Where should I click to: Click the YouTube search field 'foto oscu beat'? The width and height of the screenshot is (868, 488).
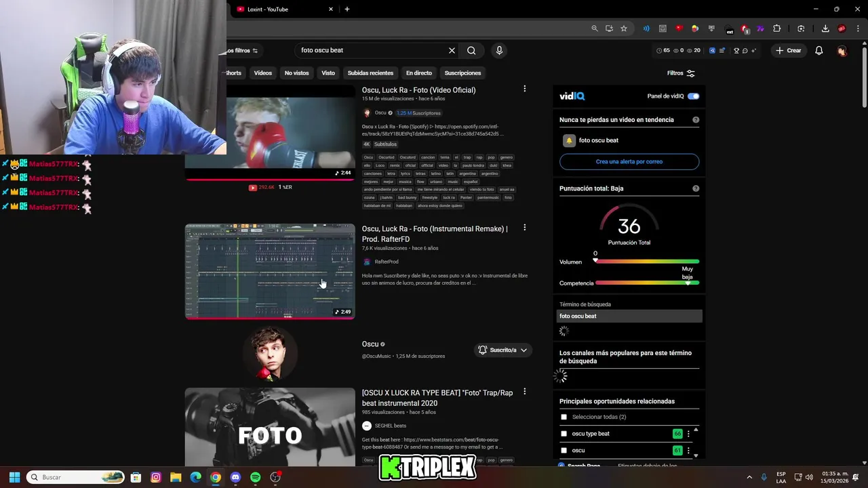click(x=372, y=50)
